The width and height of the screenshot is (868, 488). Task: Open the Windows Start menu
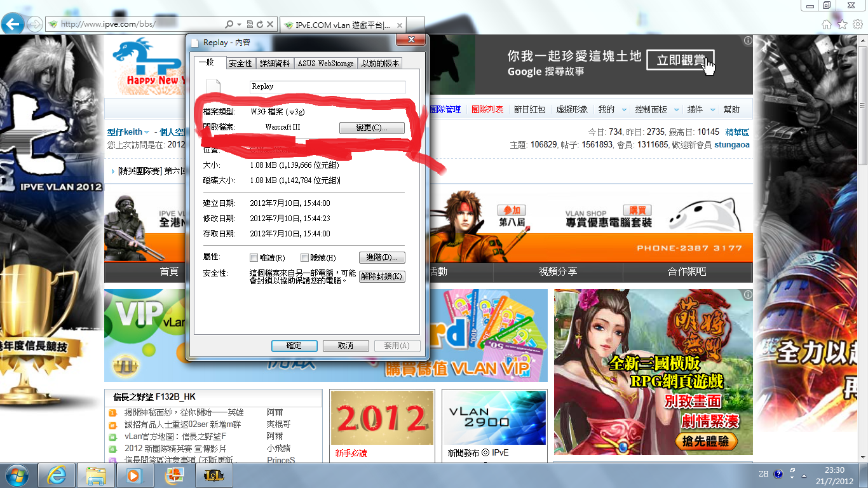[x=16, y=475]
